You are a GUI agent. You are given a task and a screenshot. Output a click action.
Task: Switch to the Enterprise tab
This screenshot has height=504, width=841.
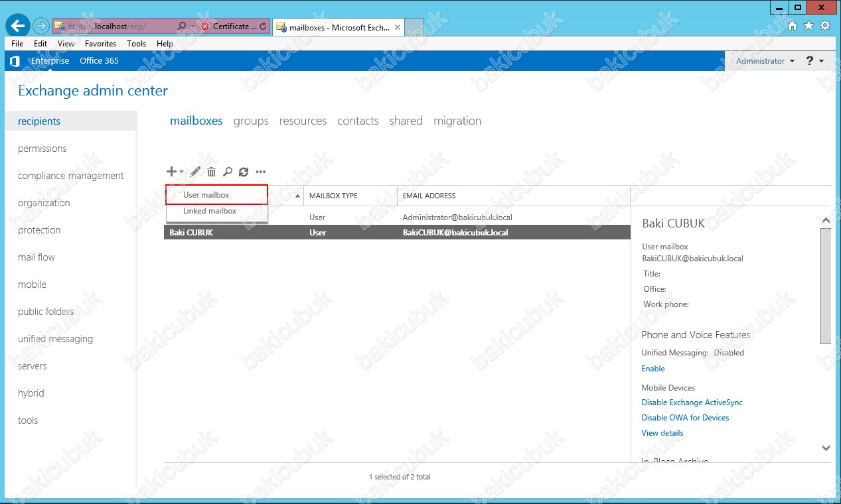[x=50, y=61]
